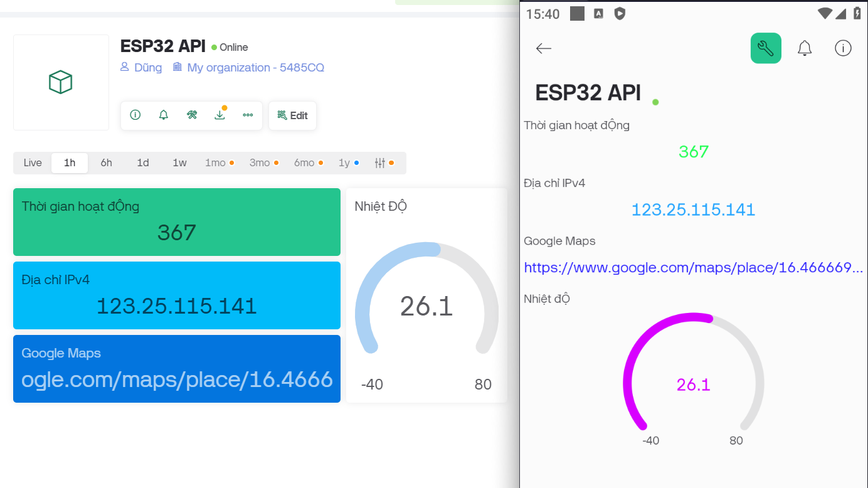Tap the info icon in mobile app header
Screen dimensions: 868x488
(x=843, y=48)
